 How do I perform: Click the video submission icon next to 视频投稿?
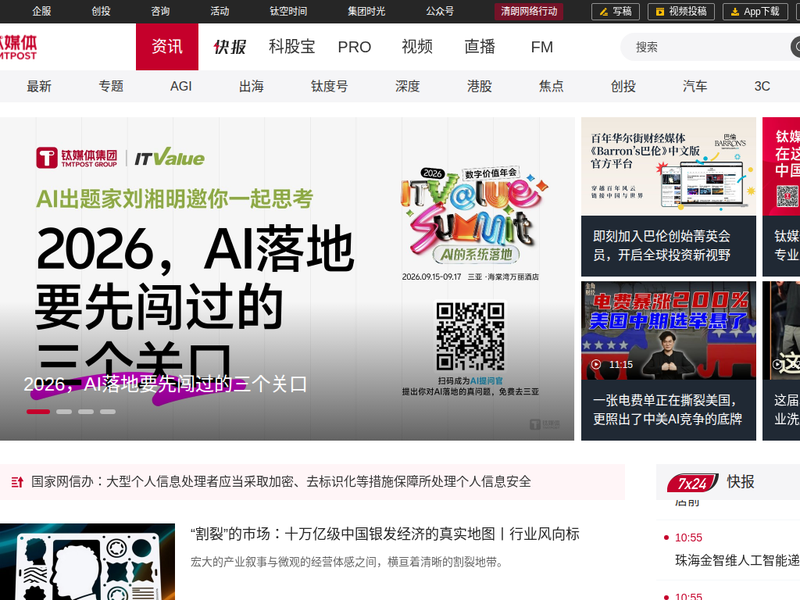point(660,12)
